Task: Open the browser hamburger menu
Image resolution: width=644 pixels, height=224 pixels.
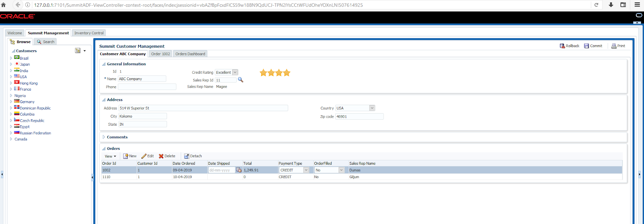Action: coord(637,5)
